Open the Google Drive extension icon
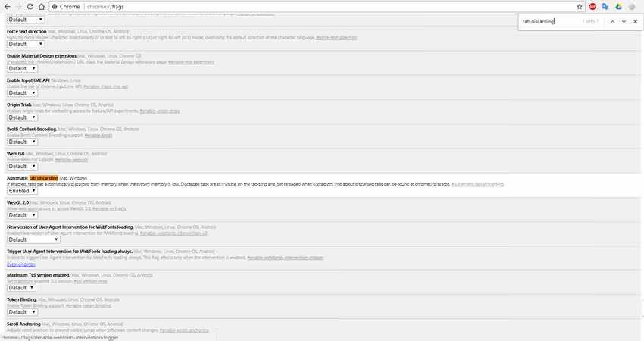 click(x=618, y=7)
